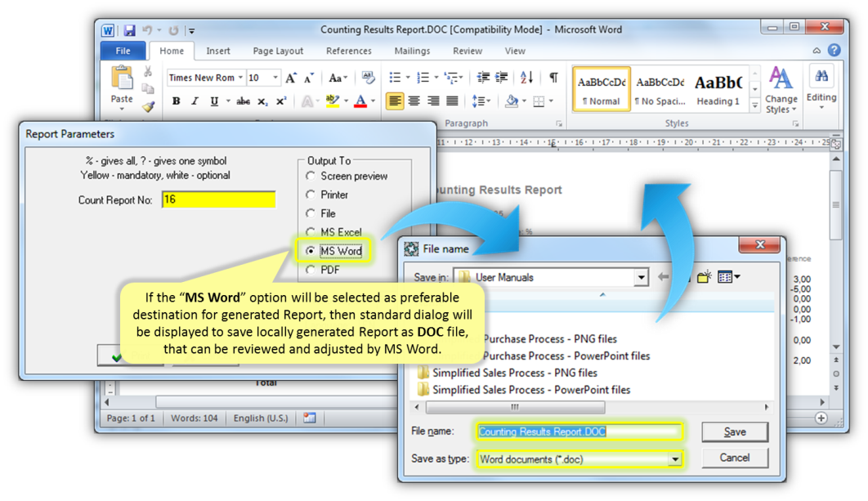Choose File as output destination

(x=321, y=213)
